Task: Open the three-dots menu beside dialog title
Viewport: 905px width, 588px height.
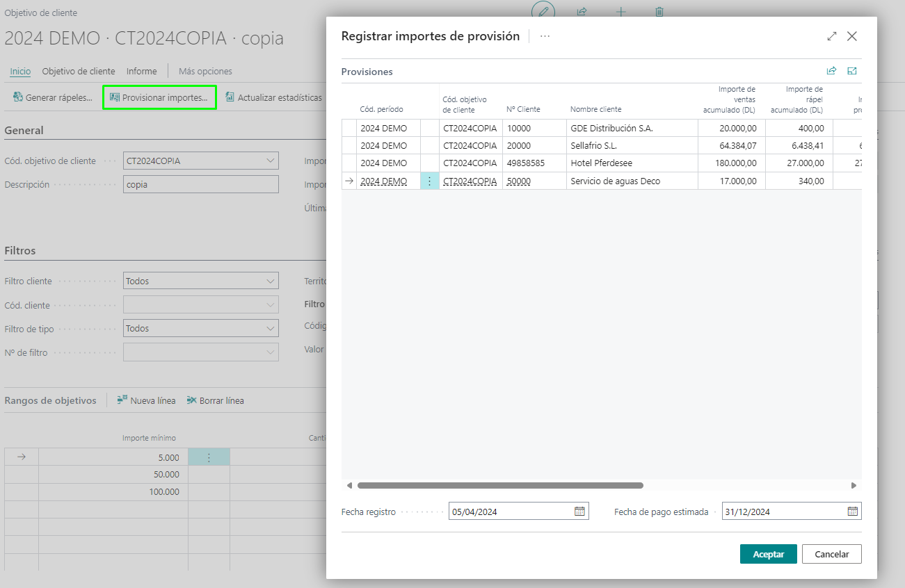Action: tap(545, 36)
